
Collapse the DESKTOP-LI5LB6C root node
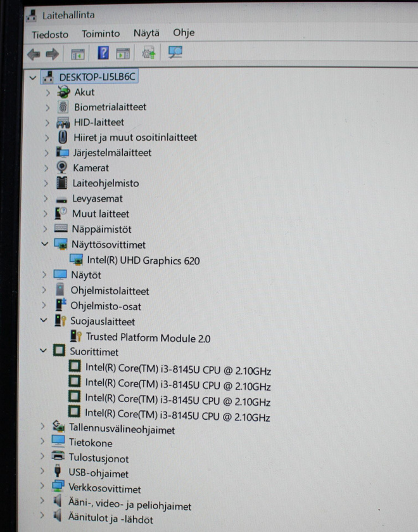pyautogui.click(x=33, y=78)
